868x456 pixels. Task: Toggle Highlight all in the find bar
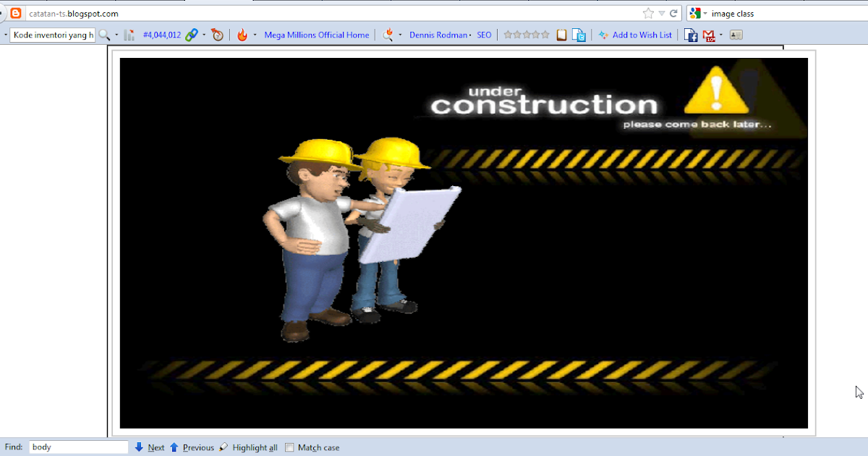[248, 447]
